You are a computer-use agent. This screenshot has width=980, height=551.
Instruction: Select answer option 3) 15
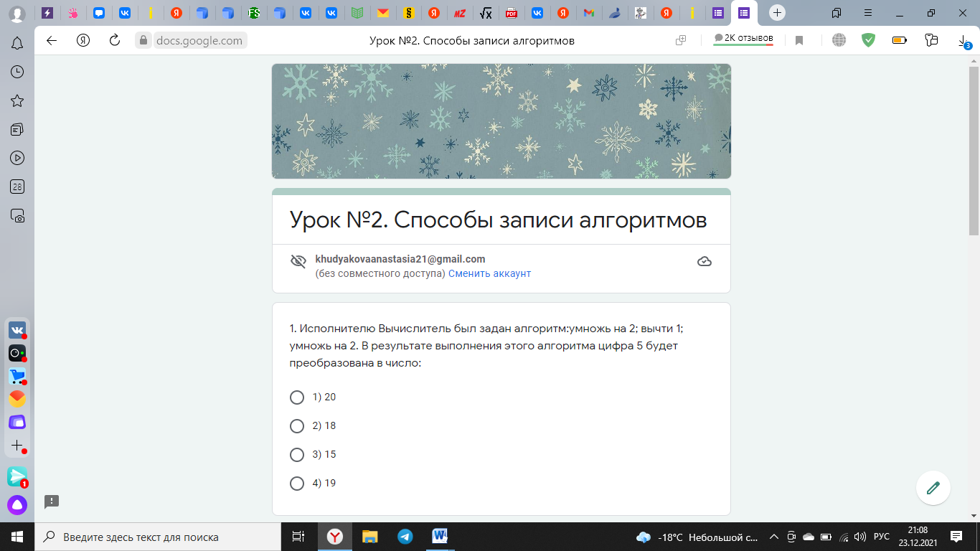point(297,455)
